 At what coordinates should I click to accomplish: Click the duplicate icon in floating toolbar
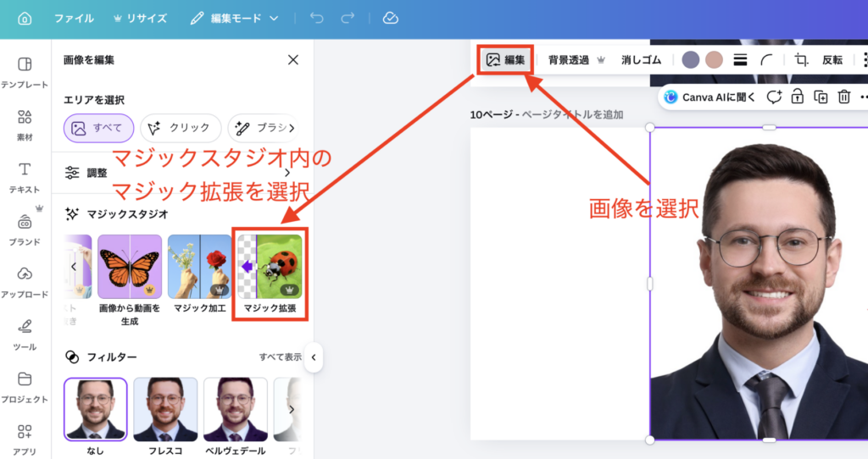[x=821, y=97]
